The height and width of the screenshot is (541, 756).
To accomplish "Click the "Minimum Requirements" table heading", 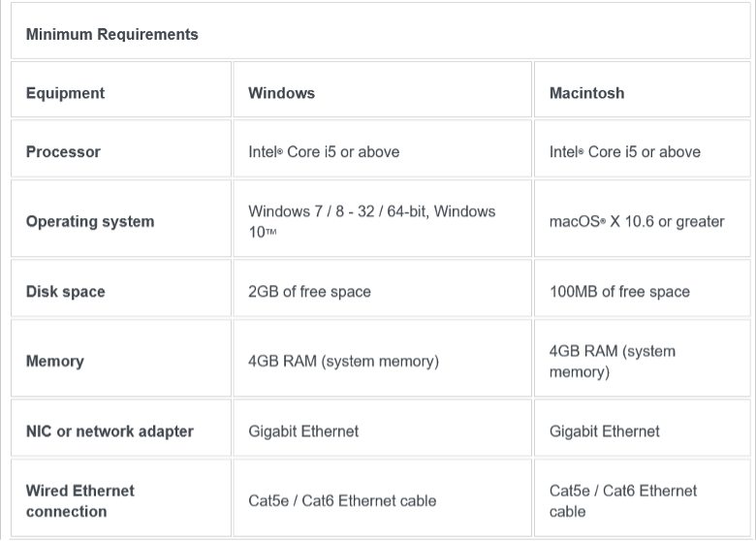I will click(x=111, y=34).
